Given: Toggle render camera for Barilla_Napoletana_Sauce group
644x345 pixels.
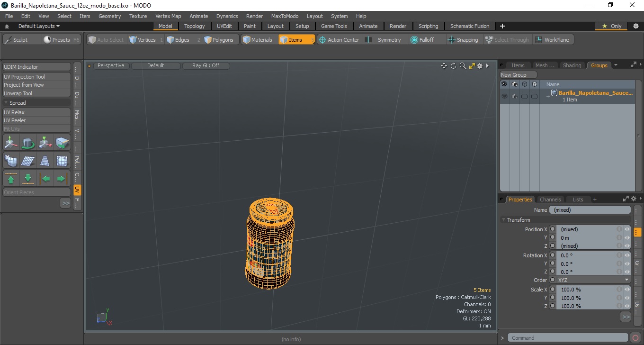Looking at the screenshot, I should (514, 96).
